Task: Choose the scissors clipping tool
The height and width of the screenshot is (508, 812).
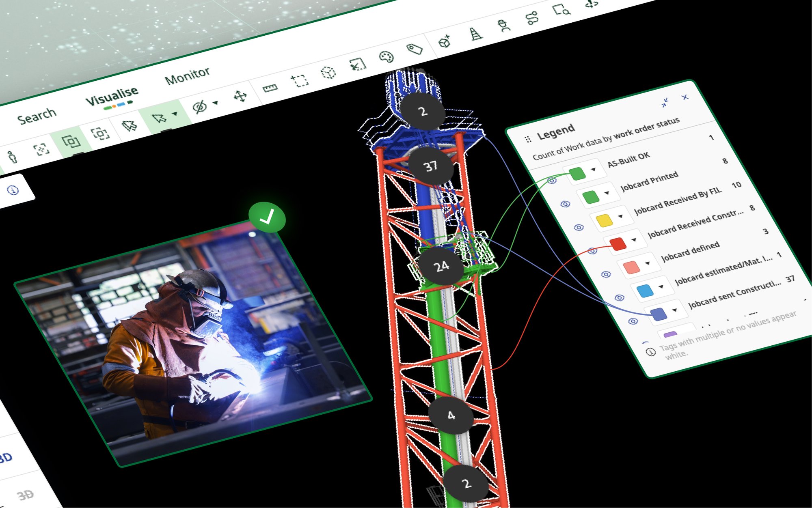Action: pos(358,65)
